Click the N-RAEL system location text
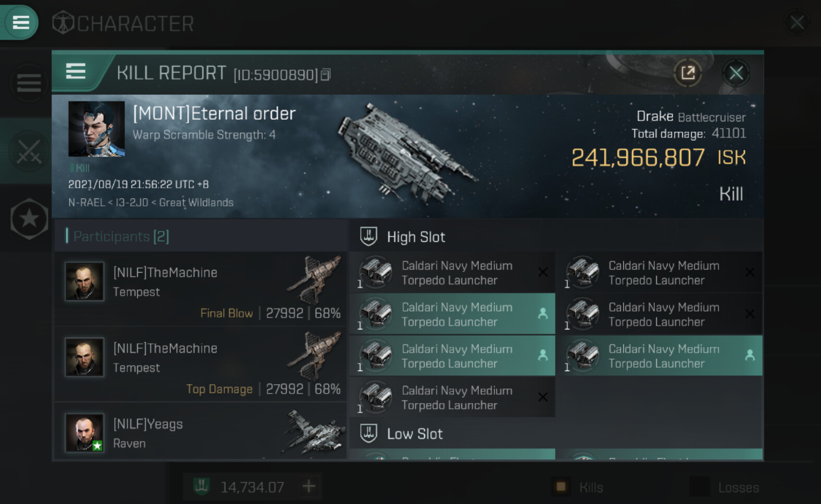The width and height of the screenshot is (821, 504). pyautogui.click(x=87, y=203)
